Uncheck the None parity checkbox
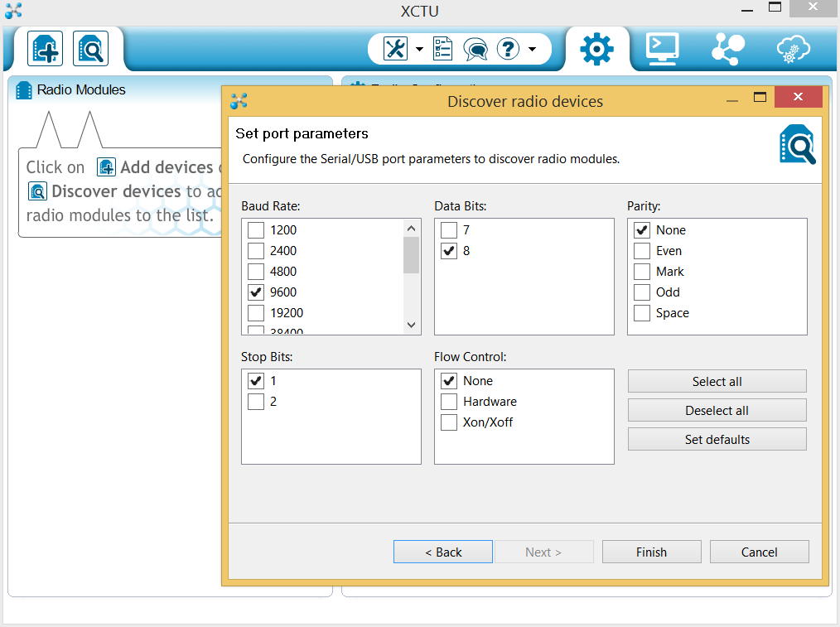 642,230
